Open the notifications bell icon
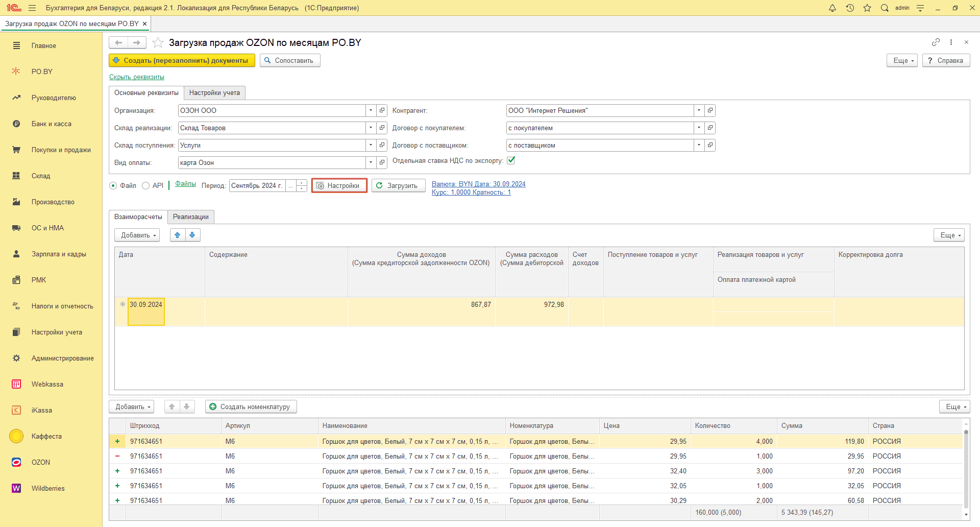 832,8
